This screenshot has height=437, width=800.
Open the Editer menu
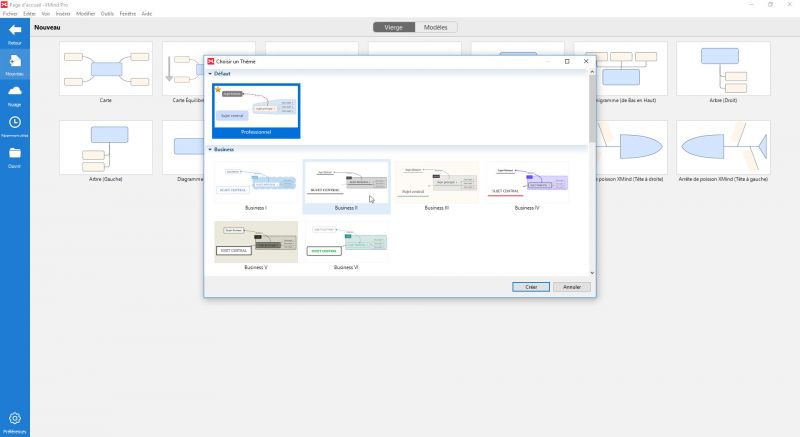(x=30, y=14)
